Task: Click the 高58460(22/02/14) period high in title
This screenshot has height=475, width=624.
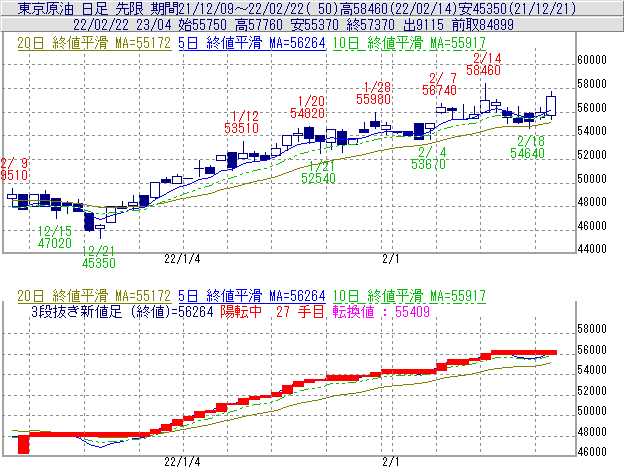Action: [x=398, y=8]
